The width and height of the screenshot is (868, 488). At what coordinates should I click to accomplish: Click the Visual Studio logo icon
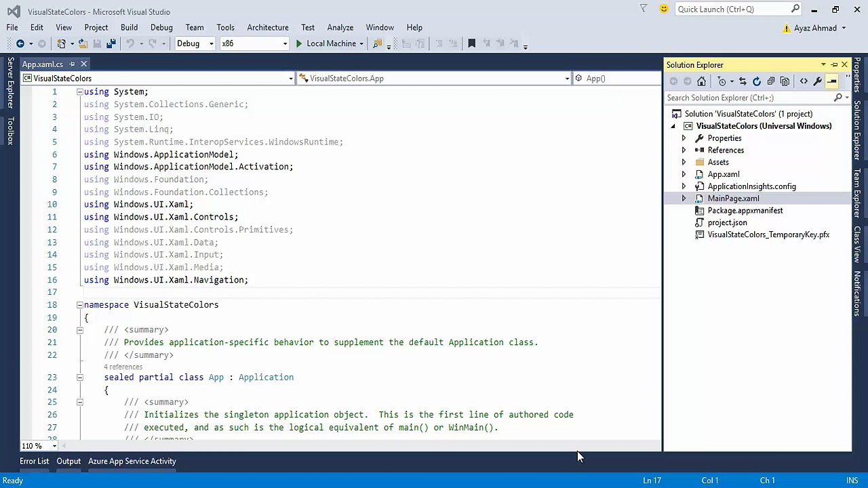click(13, 12)
